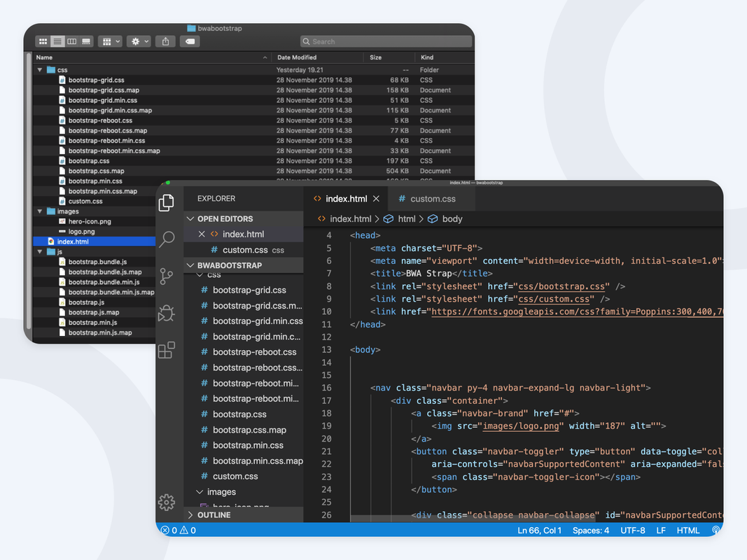The image size is (747, 560).
Task: Select custom.css in Open Editors
Action: pos(244,249)
